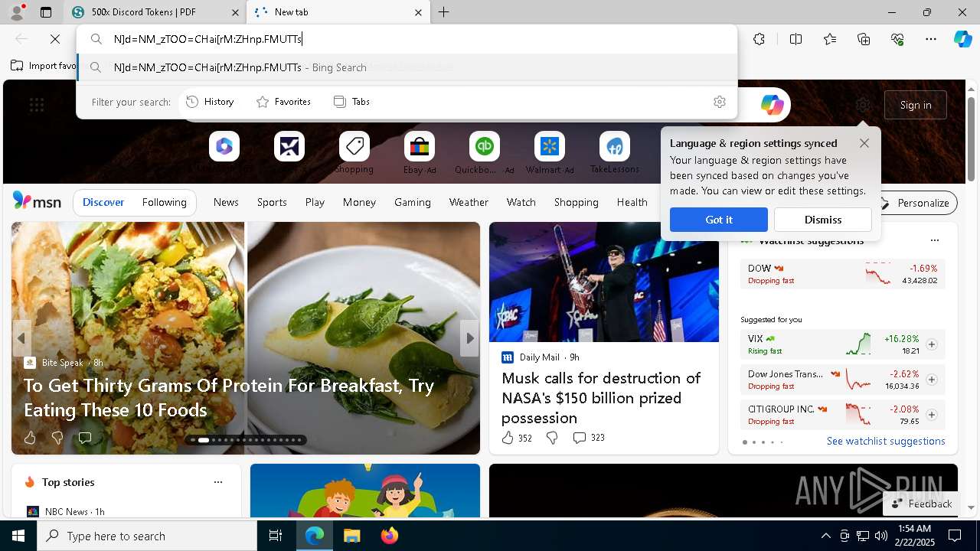Image resolution: width=980 pixels, height=551 pixels.
Task: Open the Musk NASA headline
Action: tap(601, 398)
